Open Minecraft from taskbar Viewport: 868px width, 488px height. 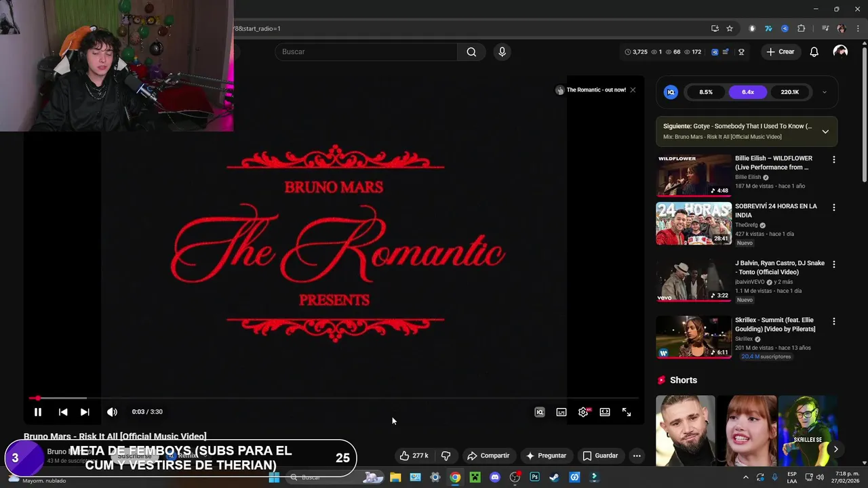pyautogui.click(x=475, y=477)
